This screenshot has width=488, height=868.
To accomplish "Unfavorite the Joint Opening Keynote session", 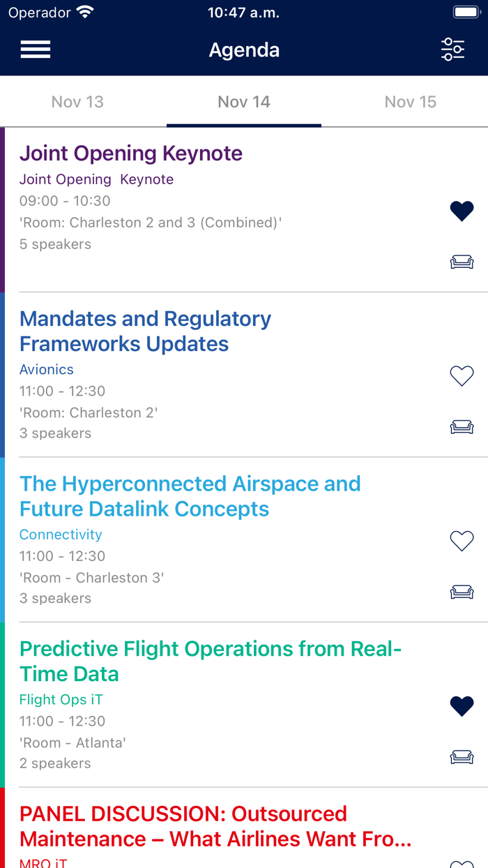I will click(x=462, y=211).
